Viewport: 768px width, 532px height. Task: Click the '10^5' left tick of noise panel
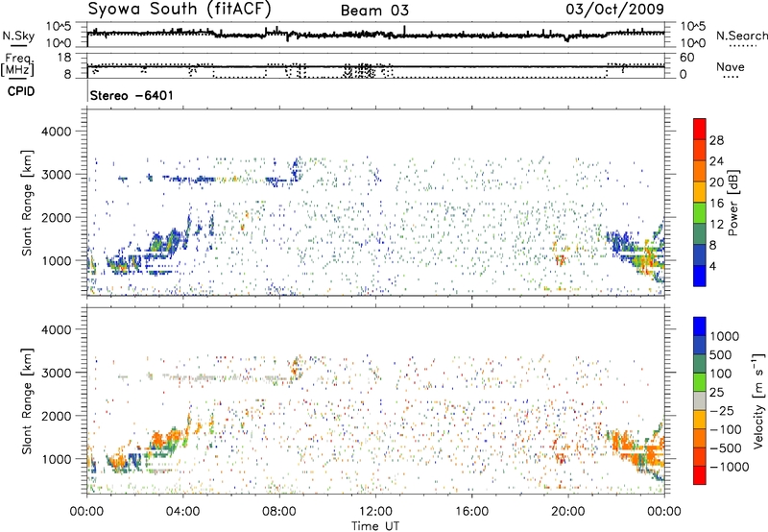59,27
